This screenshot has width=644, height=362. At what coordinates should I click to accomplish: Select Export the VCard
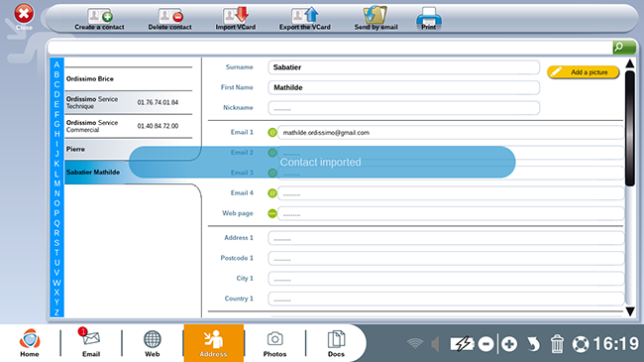click(x=305, y=19)
